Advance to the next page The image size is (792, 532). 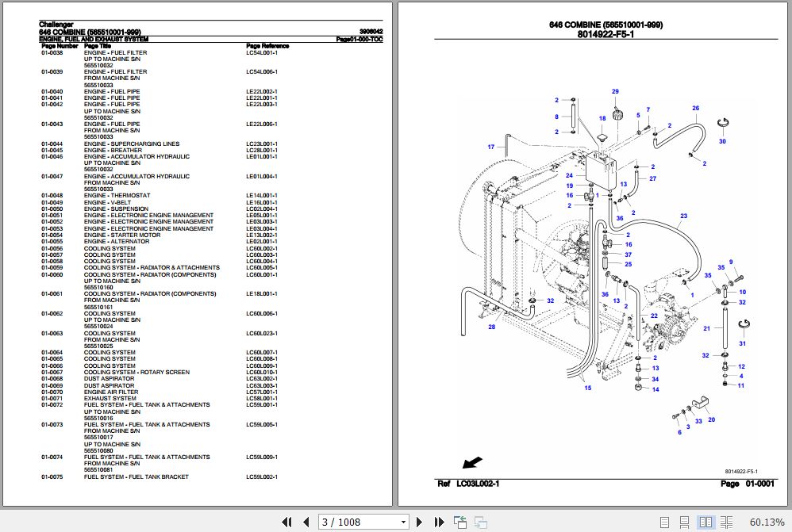[x=421, y=522]
